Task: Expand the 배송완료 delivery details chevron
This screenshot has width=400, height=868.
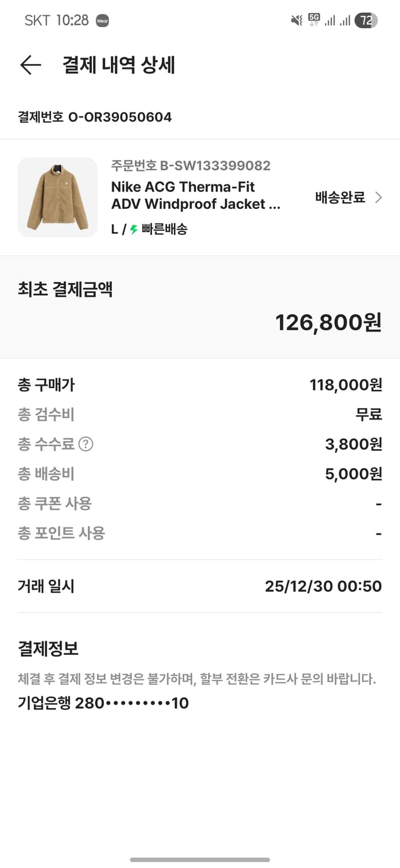Action: [x=380, y=197]
